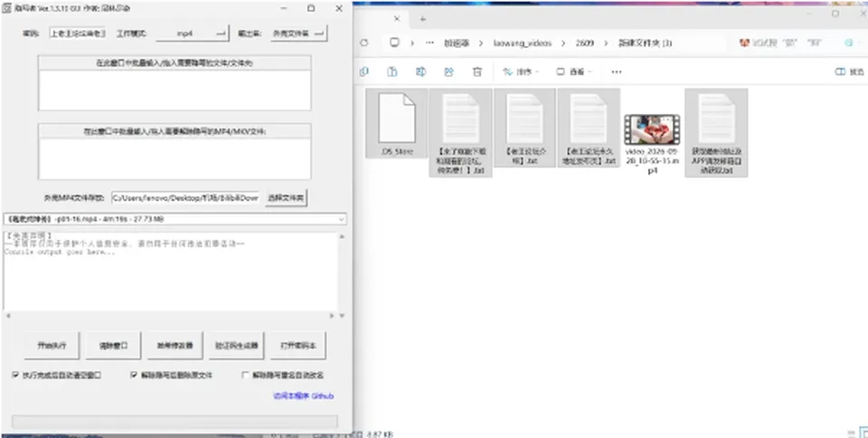Image resolution: width=868 pixels, height=438 pixels.
Task: Open the Sort dropdown in Explorer
Action: [521, 71]
